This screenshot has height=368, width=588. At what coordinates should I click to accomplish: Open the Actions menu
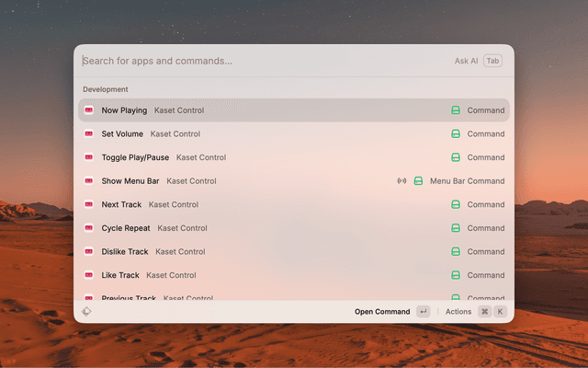tap(458, 312)
